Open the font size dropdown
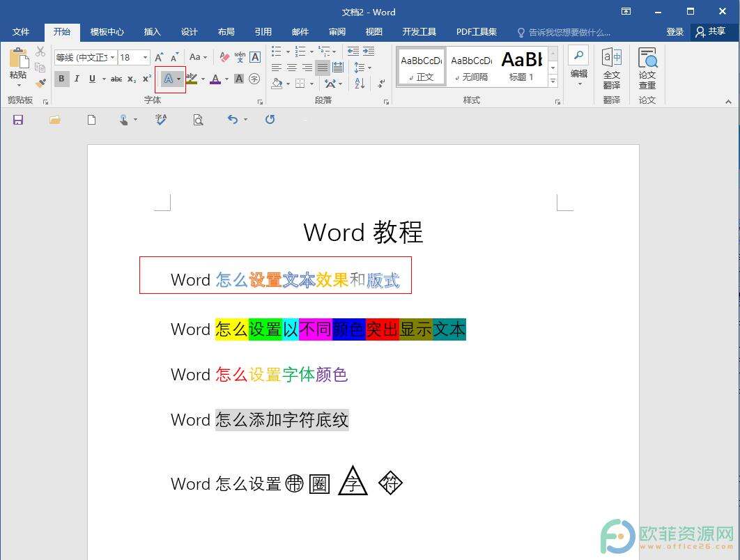Image resolution: width=740 pixels, height=560 pixels. click(146, 58)
